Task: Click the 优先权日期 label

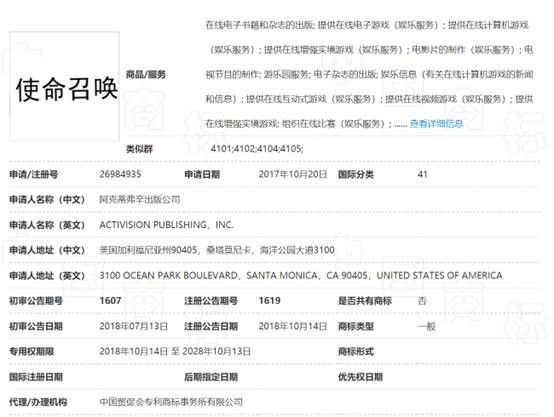Action: click(360, 377)
